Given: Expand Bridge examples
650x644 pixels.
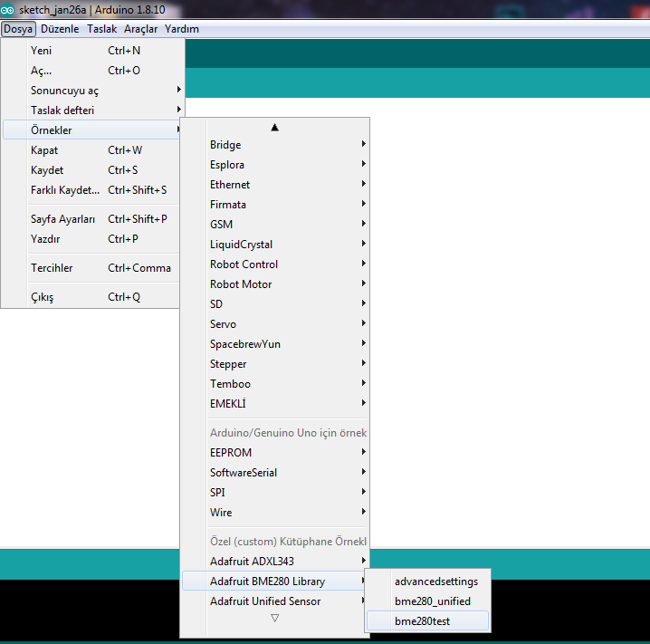Looking at the screenshot, I should point(275,145).
